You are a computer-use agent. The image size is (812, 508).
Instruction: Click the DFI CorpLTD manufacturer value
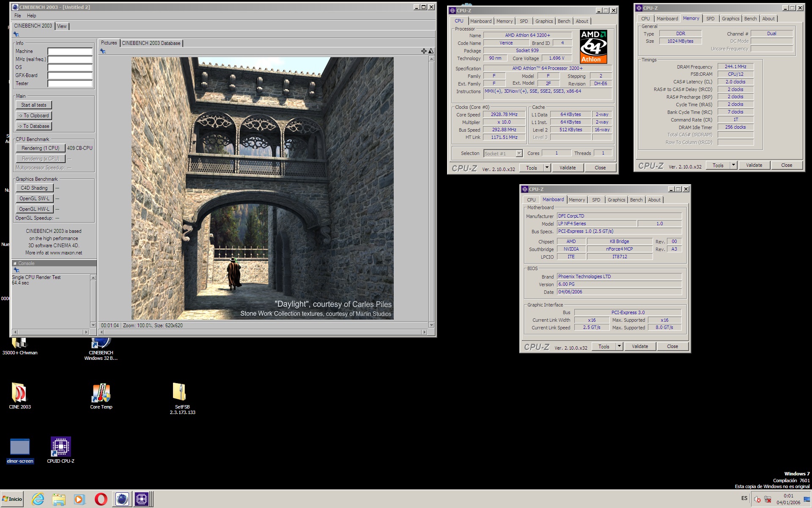click(619, 216)
